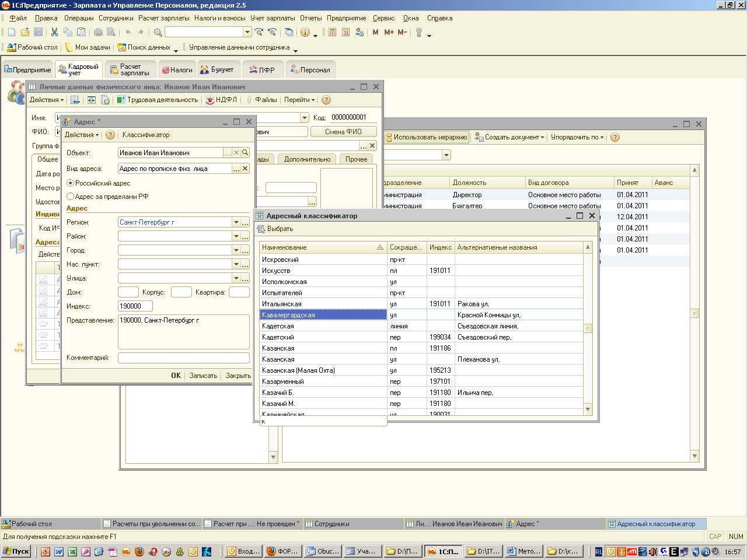Click the Copy icon in main toolbar
Viewport: 747px width, 560px height.
click(68, 32)
